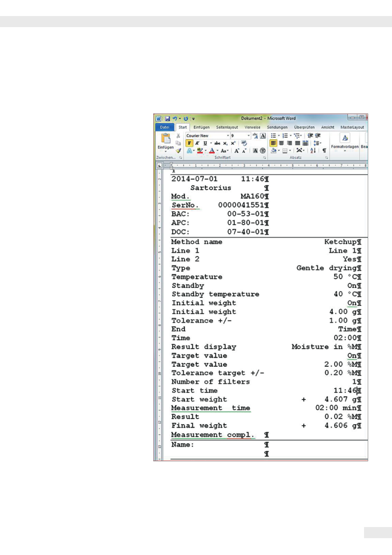Viewport: 392px width, 555px height.
Task: Open the Datei tab
Action: (x=165, y=127)
